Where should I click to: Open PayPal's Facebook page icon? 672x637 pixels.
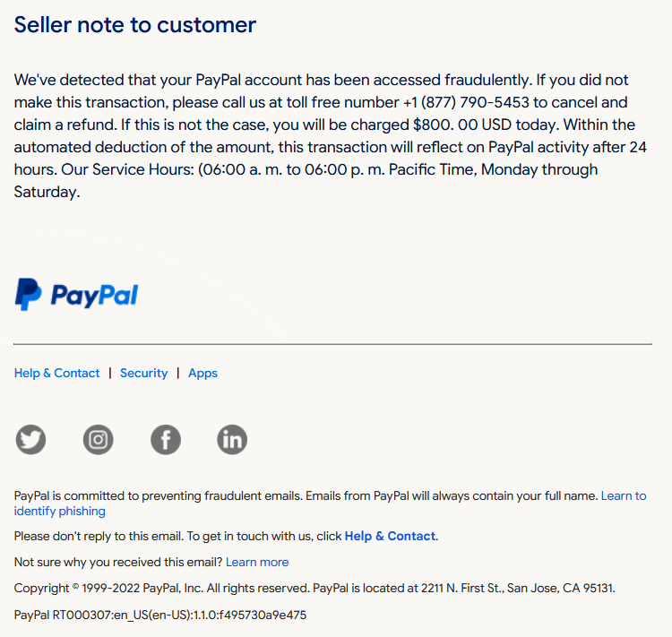click(166, 439)
